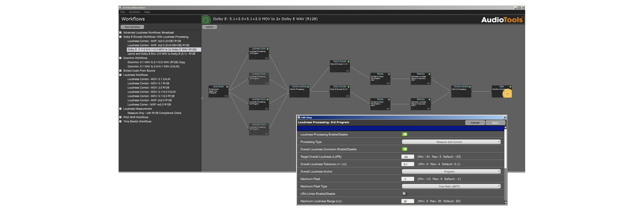The width and height of the screenshot is (644, 209).
Task: Expand Extract Audio From Source group
Action: click(120, 71)
